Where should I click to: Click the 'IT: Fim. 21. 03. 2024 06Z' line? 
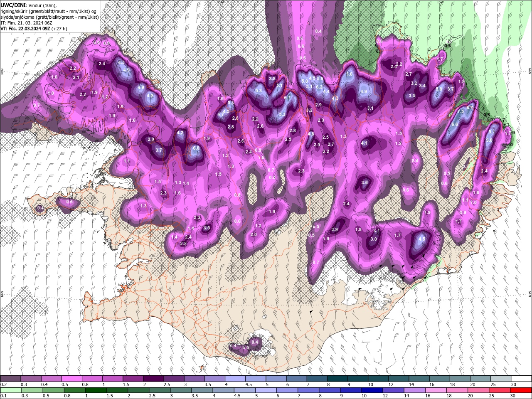[26, 23]
